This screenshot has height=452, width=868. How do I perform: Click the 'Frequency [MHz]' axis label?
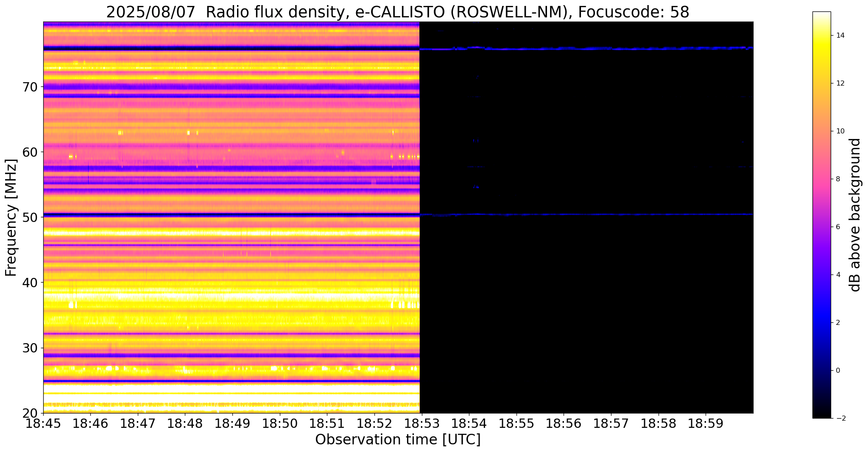coord(11,217)
